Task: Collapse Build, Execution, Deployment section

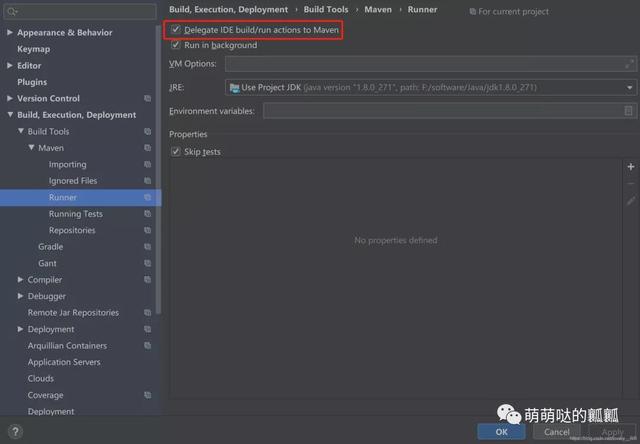Action: coord(10,115)
